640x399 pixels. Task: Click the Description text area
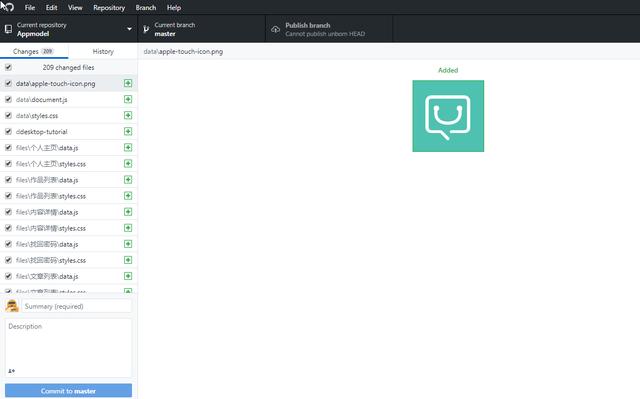(68, 348)
